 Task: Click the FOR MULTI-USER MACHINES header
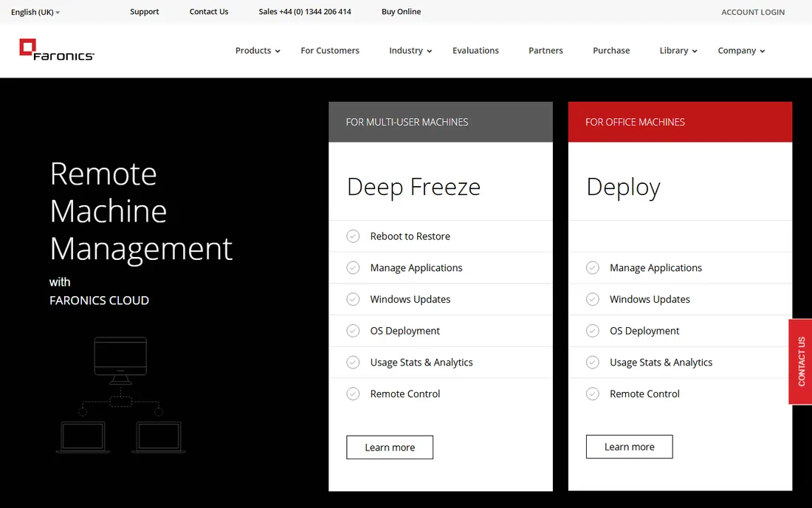[x=441, y=123]
